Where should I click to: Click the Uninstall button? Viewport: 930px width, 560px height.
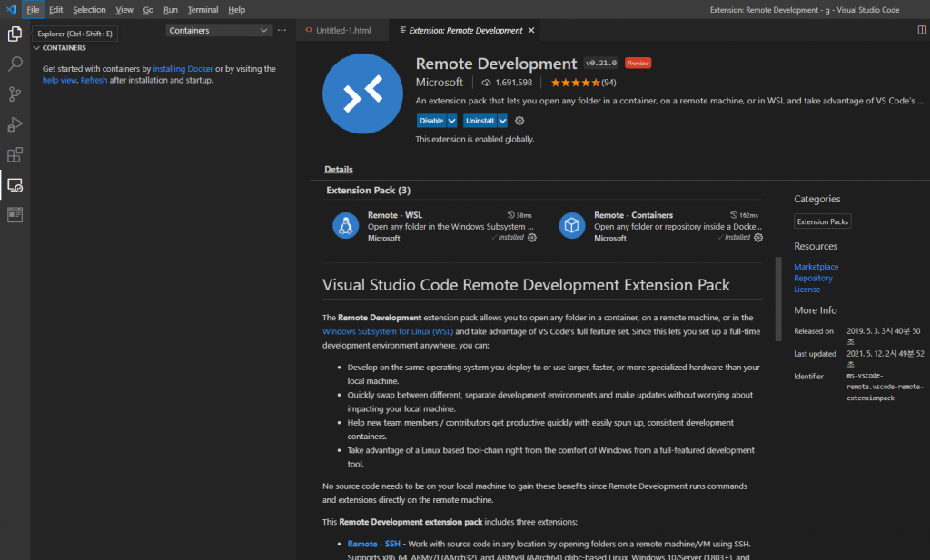click(x=480, y=121)
